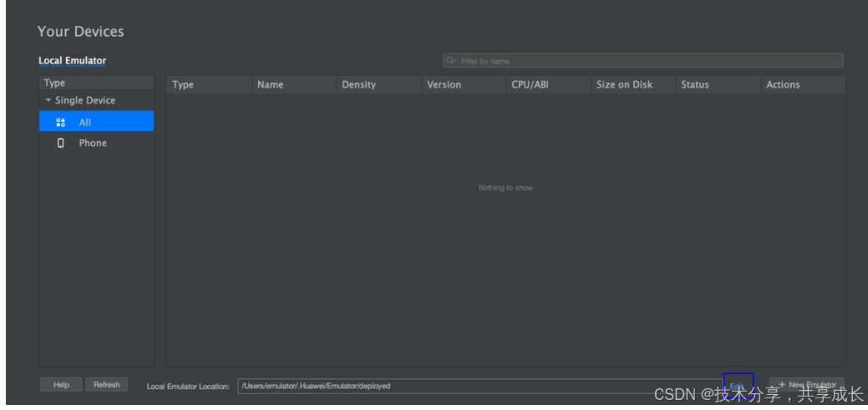Click the All devices grid icon
The width and height of the screenshot is (868, 410).
click(60, 122)
